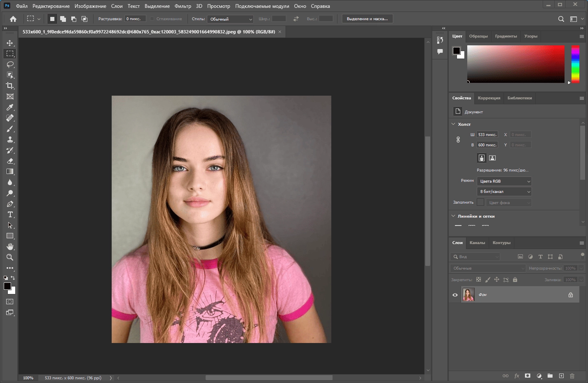Open the workspace switcher dropdown
Screen dimensions: 588x383
point(576,19)
